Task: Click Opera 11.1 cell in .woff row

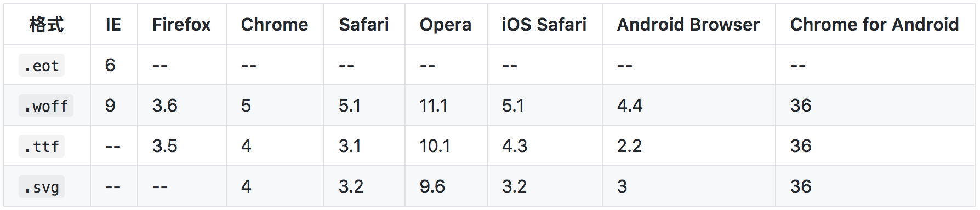Action: click(x=434, y=106)
